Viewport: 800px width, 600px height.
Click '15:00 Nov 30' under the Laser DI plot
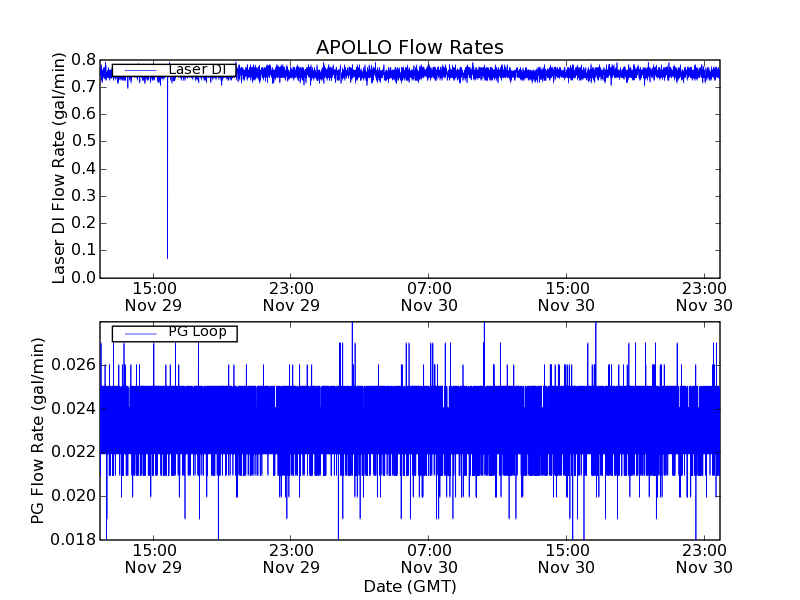[x=567, y=297]
